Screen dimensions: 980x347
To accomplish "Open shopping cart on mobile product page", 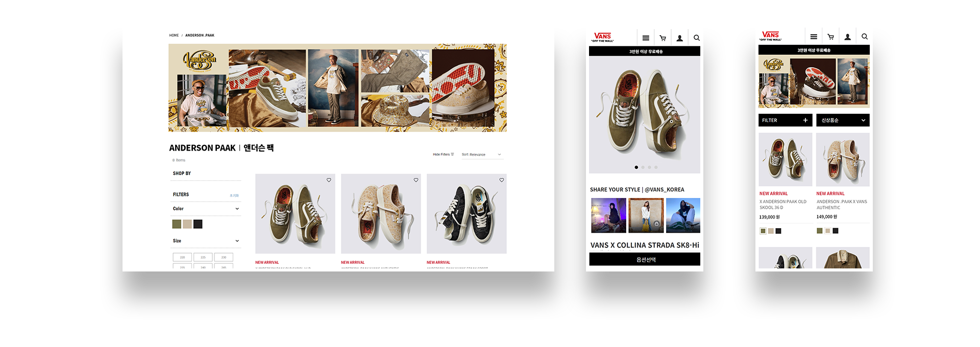I will click(663, 38).
